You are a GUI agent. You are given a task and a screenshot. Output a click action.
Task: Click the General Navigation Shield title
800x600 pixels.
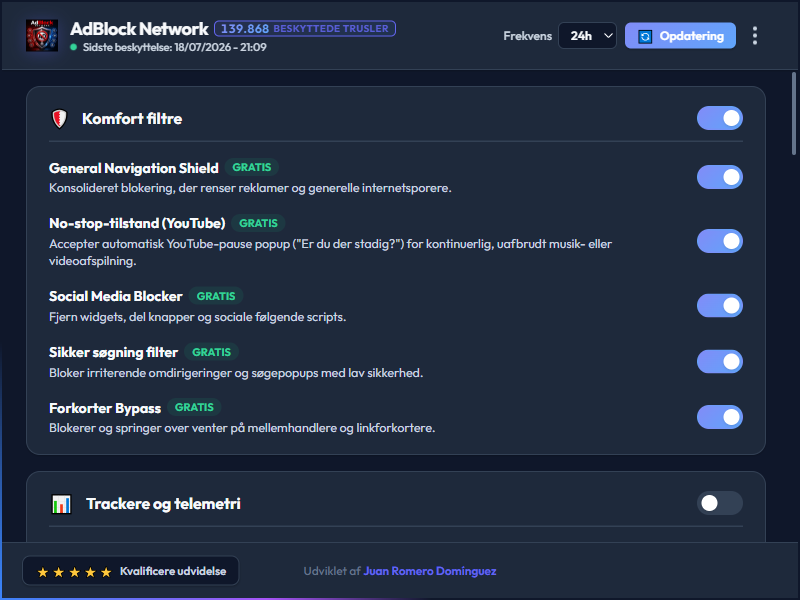point(134,168)
